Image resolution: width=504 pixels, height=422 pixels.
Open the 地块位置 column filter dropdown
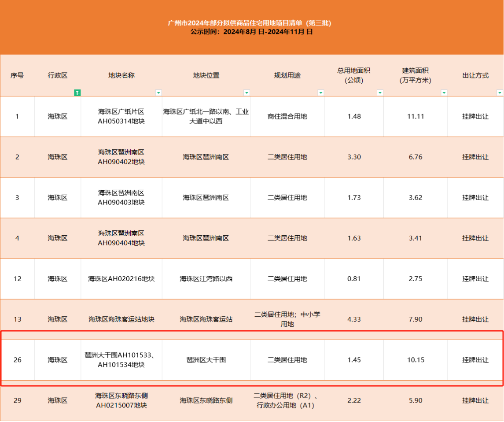pos(247,93)
